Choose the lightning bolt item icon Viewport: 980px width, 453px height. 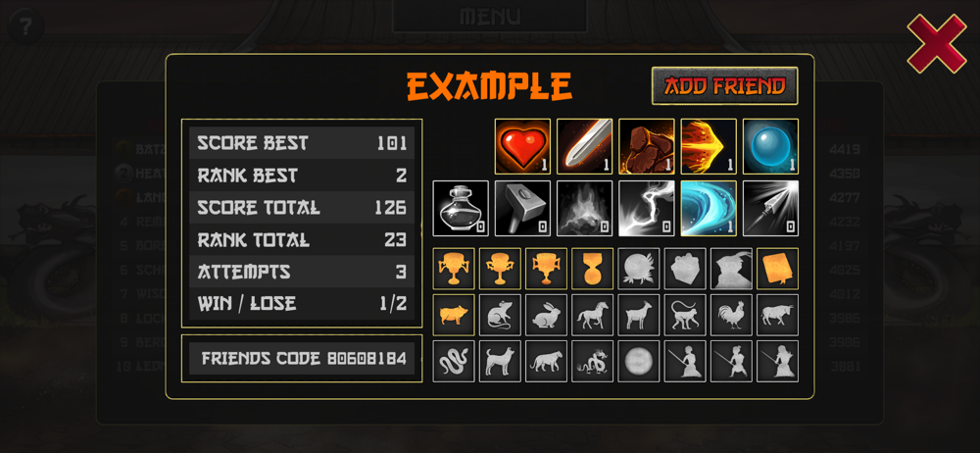tap(646, 208)
